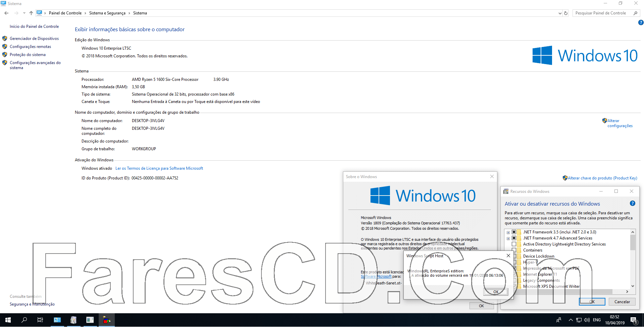The image size is (644, 327).
Task: Refresh the Sistema control panel page
Action: [x=566, y=13]
